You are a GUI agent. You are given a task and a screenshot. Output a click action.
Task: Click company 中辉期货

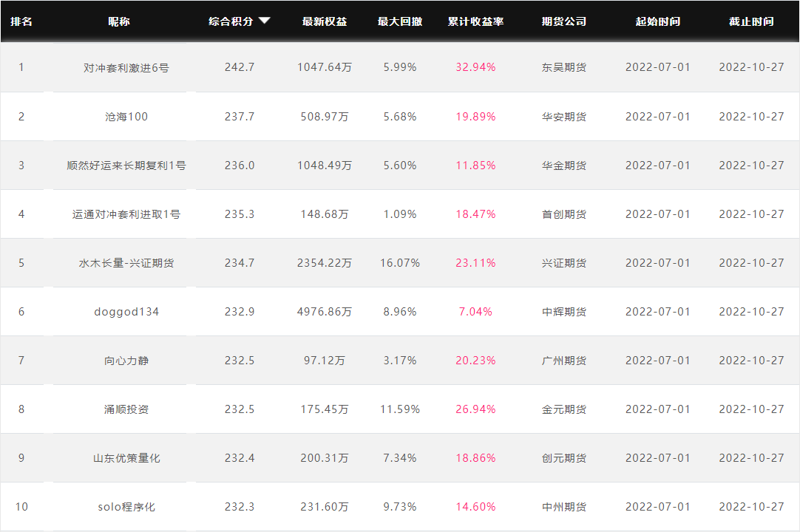(x=564, y=312)
